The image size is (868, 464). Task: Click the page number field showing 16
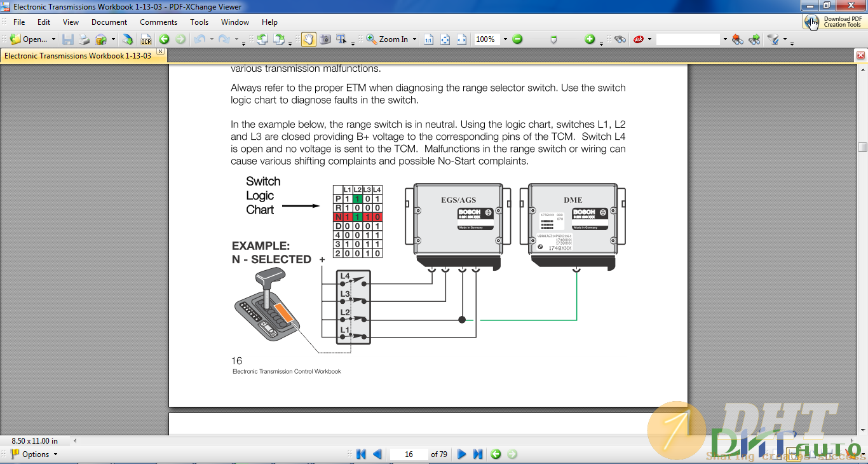(x=409, y=454)
